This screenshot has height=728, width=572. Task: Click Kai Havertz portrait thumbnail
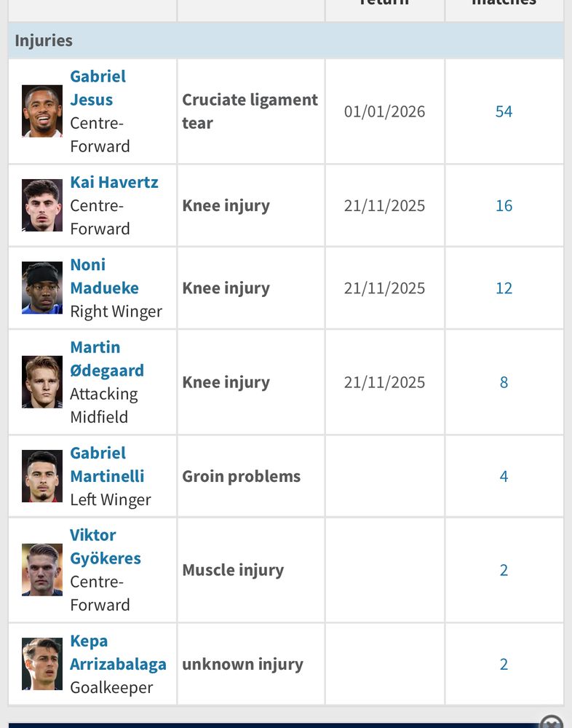[x=42, y=205]
